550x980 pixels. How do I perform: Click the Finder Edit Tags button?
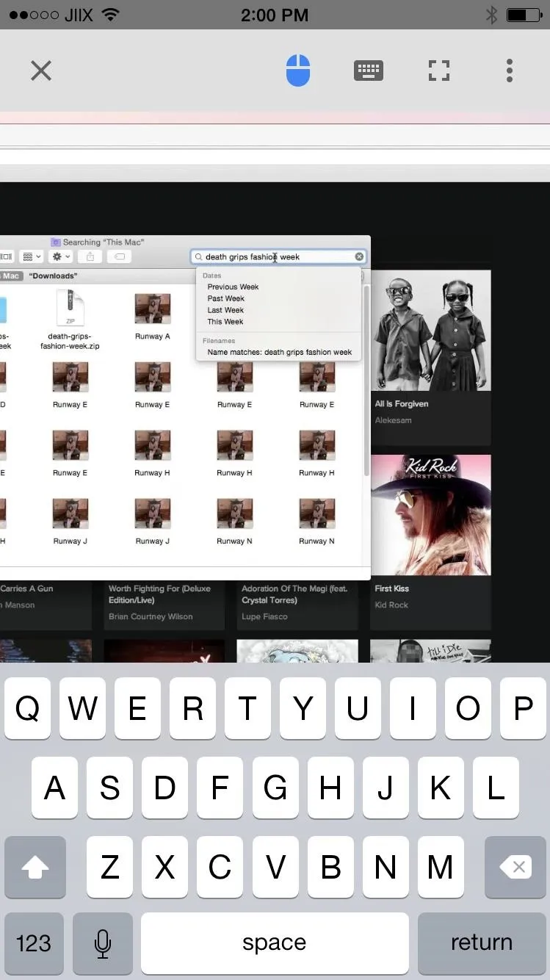click(x=119, y=256)
